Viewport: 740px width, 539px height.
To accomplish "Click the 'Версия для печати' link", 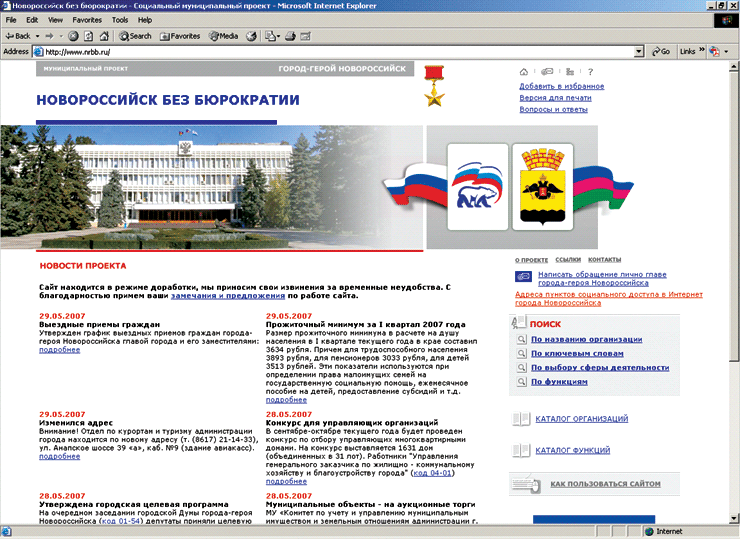I will 555,98.
